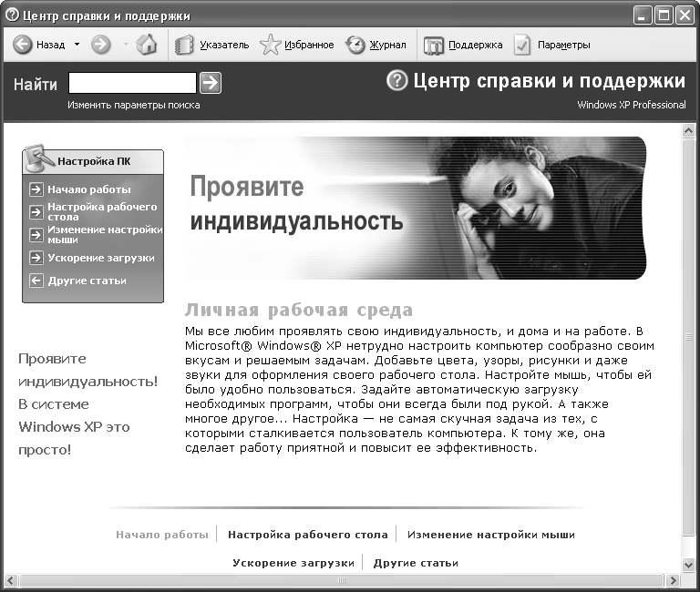Open the Журнал history

[x=376, y=45]
